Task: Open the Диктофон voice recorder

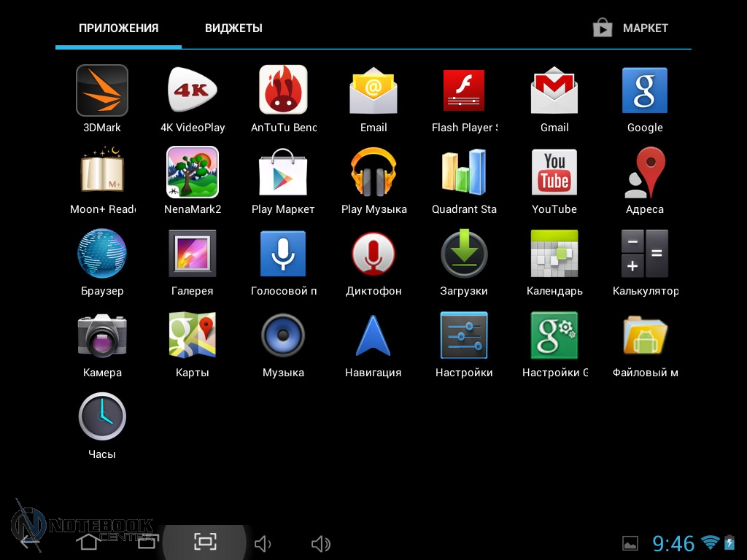Action: tap(373, 254)
